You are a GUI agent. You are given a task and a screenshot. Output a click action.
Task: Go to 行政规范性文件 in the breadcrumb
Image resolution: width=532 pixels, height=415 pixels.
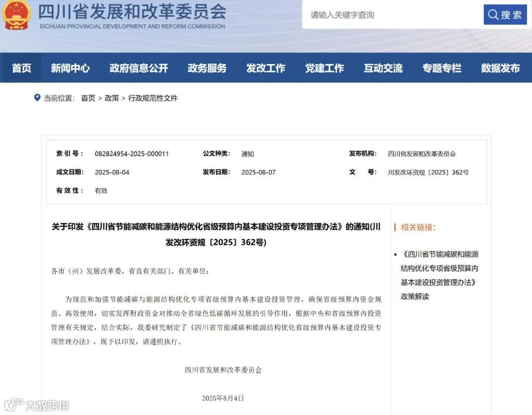coord(153,98)
